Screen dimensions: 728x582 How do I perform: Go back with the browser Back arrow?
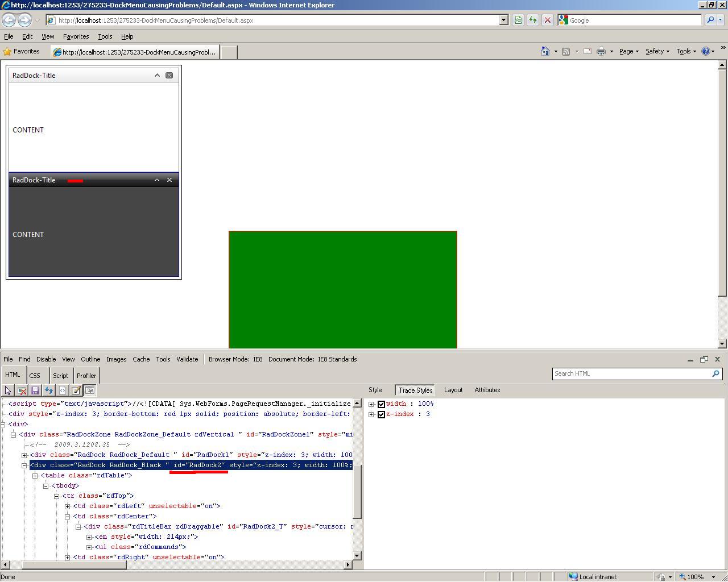coord(9,20)
